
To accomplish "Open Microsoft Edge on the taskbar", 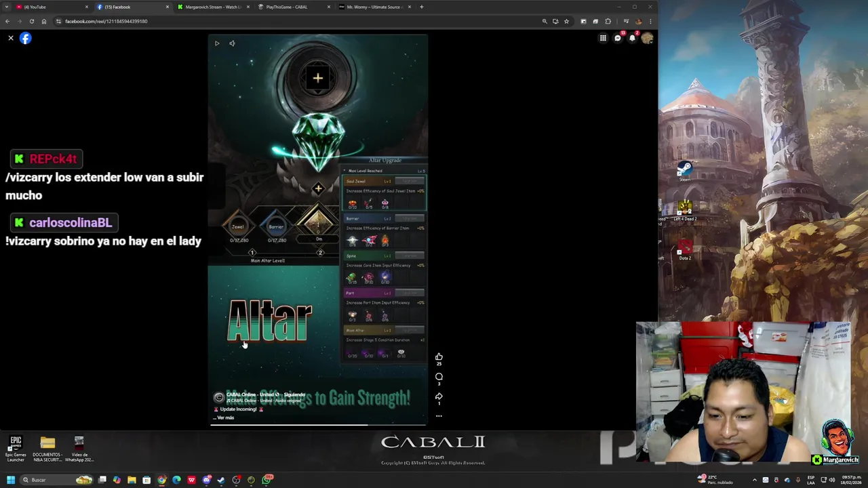I will 176,480.
